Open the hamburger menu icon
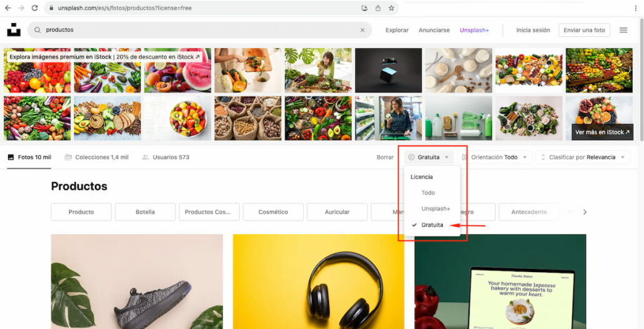 [x=623, y=30]
